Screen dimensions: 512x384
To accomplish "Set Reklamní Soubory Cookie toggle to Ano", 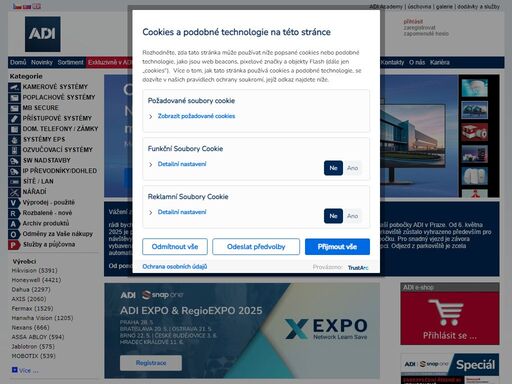I will (352, 216).
